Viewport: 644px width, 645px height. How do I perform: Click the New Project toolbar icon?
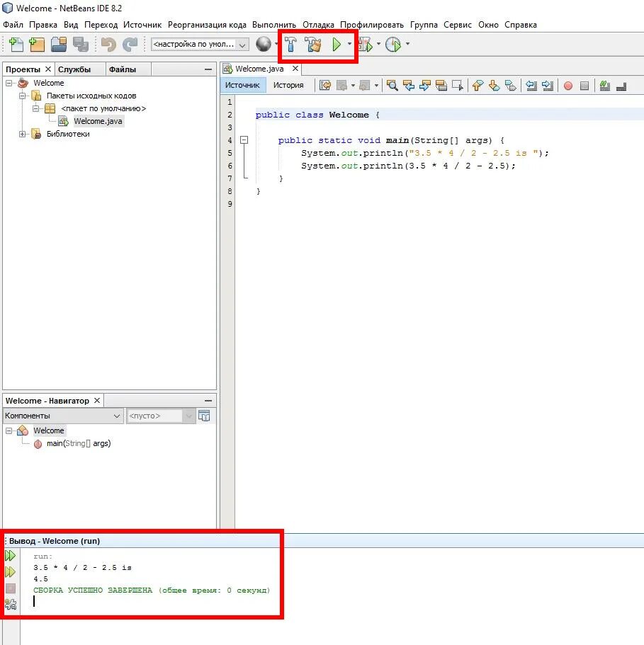pyautogui.click(x=37, y=44)
